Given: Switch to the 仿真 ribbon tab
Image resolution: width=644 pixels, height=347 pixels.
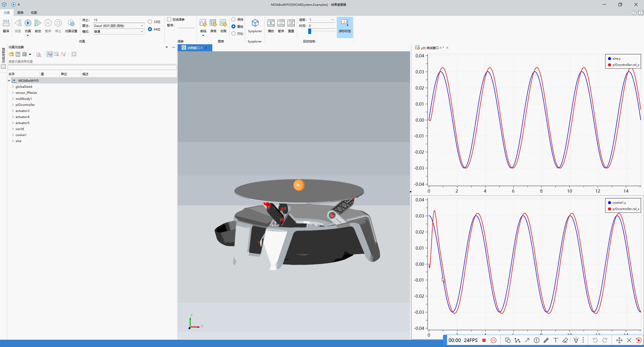Looking at the screenshot, I should [x=7, y=13].
